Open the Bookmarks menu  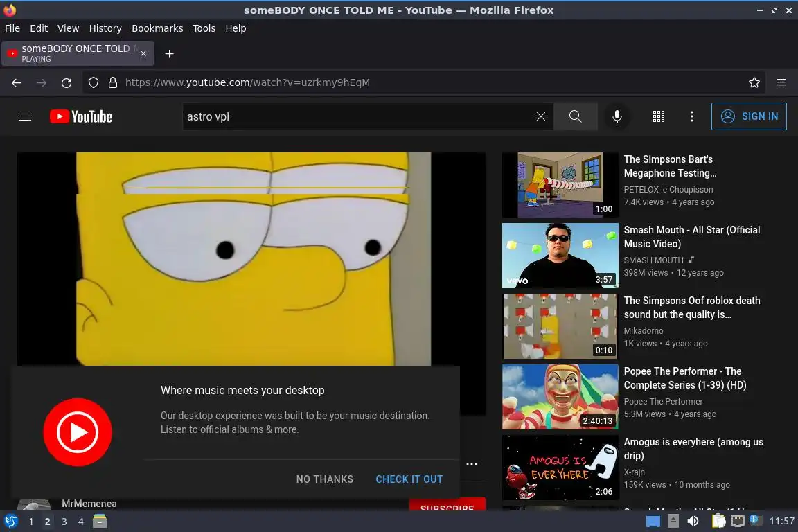[157, 28]
